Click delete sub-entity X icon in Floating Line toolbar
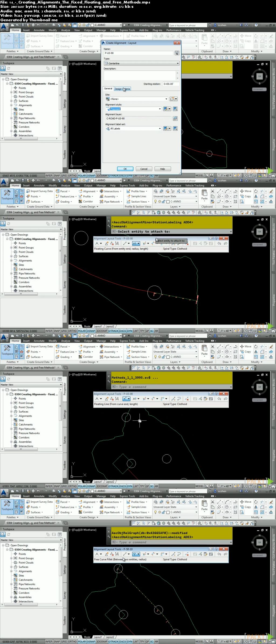Viewport: 276px width, 644px height. click(x=187, y=399)
